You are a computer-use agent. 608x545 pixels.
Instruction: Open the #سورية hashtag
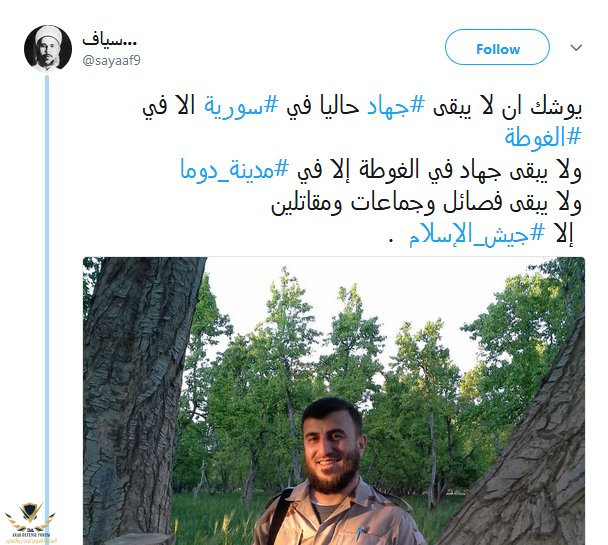click(241, 106)
